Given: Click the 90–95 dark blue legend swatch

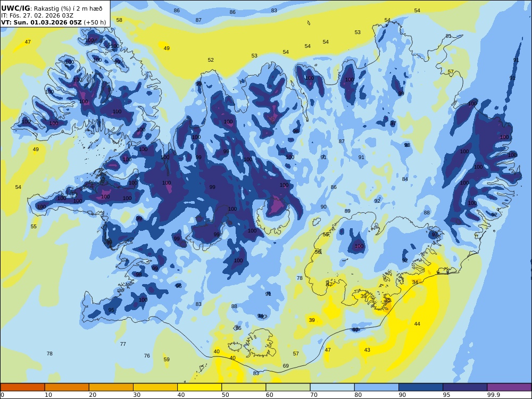Looking at the screenshot, I should (x=421, y=387).
